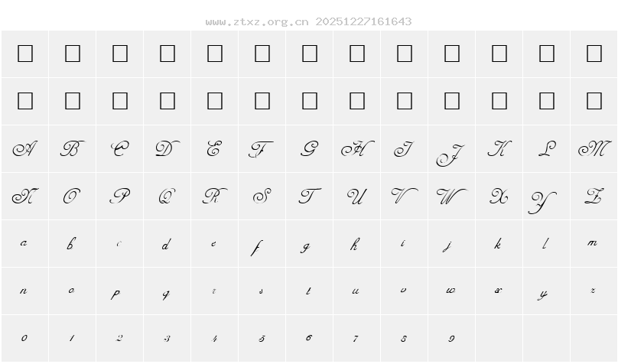Viewport: 618px width, 364px height.
Task: Select the lowercase m glyph cell
Action: click(594, 244)
